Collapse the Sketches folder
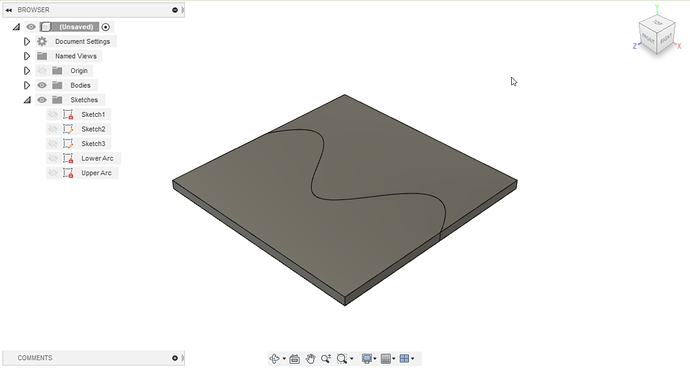Viewport: 690px width, 368px height. point(27,100)
